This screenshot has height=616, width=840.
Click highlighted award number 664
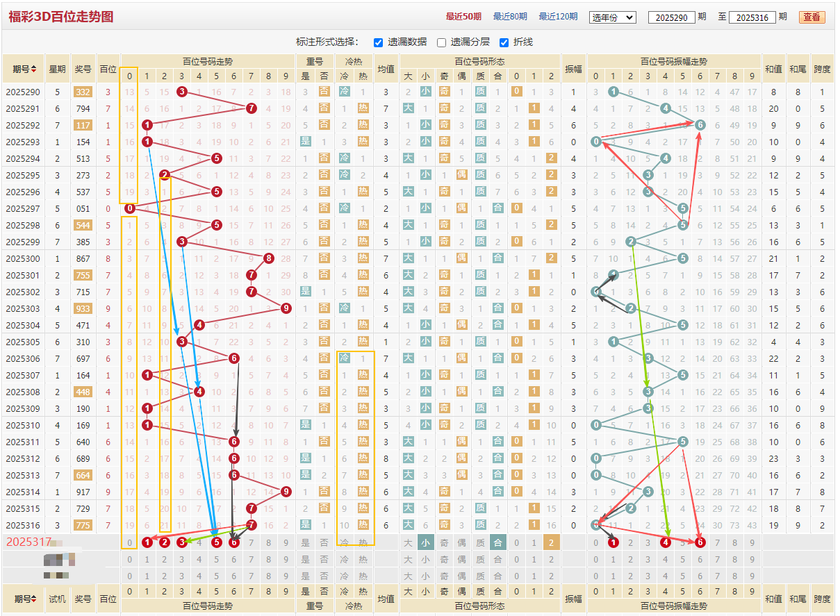click(x=83, y=475)
